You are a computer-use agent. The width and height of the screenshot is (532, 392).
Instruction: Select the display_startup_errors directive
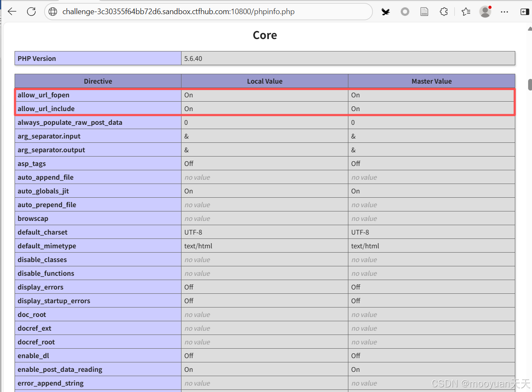[x=54, y=301]
